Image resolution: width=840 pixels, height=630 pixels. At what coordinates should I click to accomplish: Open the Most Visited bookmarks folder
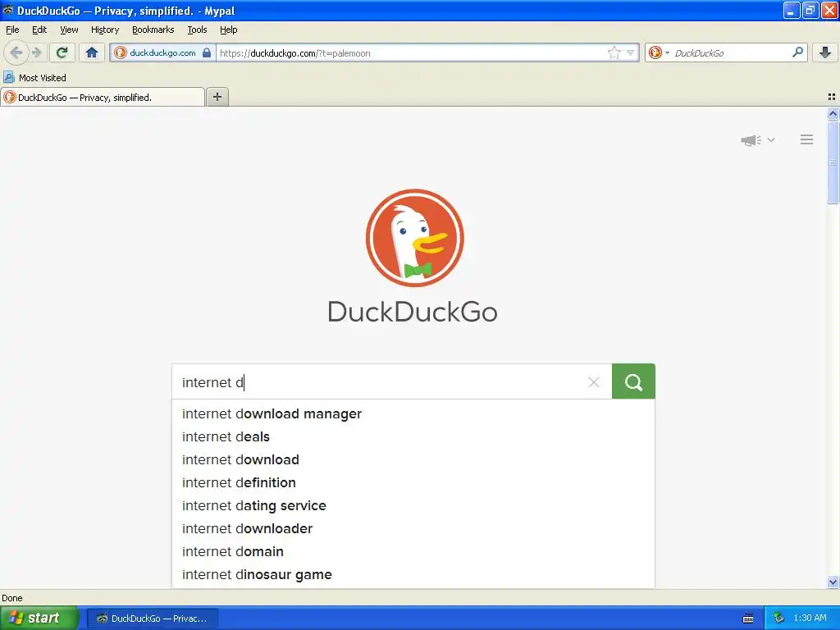35,78
